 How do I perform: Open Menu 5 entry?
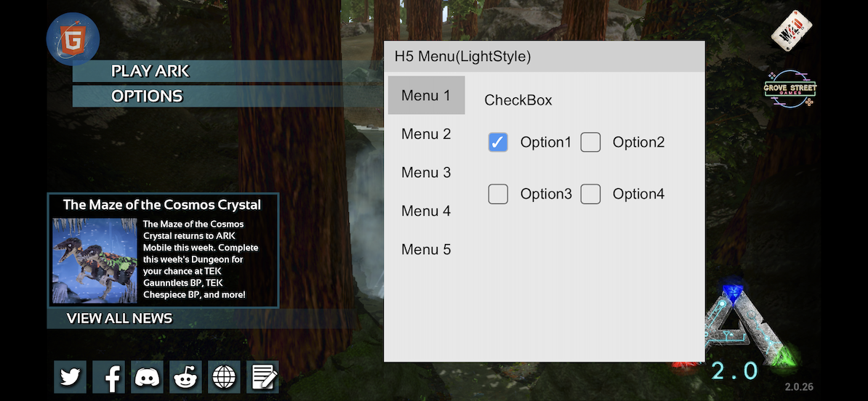(426, 249)
